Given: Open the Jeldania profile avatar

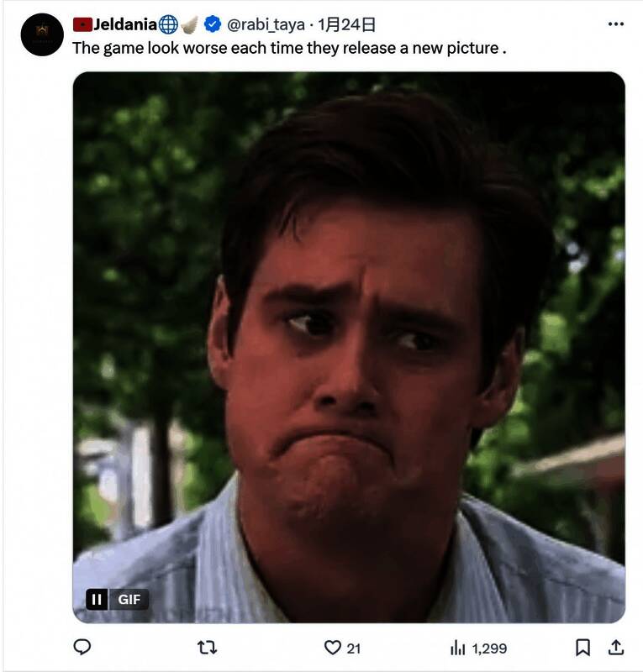Looking at the screenshot, I should [x=42, y=35].
